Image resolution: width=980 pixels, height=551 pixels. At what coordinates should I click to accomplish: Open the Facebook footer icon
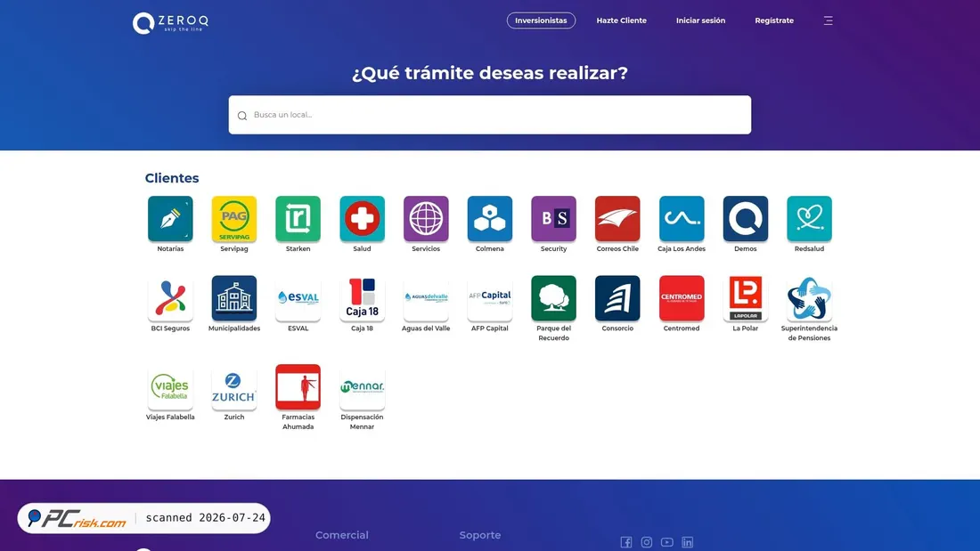pyautogui.click(x=625, y=542)
